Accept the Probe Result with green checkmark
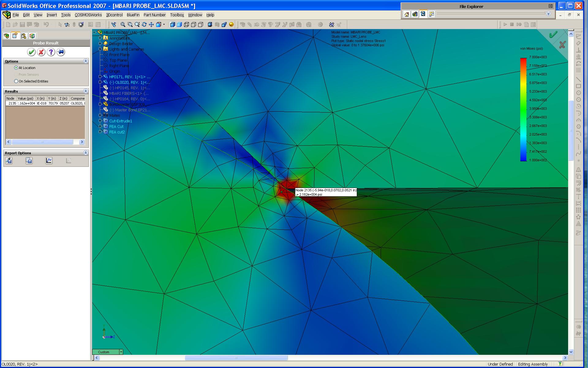Image resolution: width=588 pixels, height=368 pixels. click(x=31, y=52)
